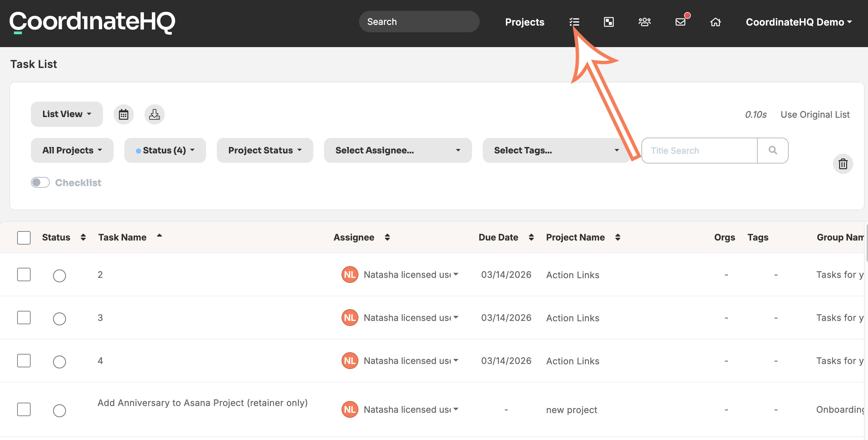
Task: Click the Title Search magnifier button
Action: pyautogui.click(x=773, y=150)
